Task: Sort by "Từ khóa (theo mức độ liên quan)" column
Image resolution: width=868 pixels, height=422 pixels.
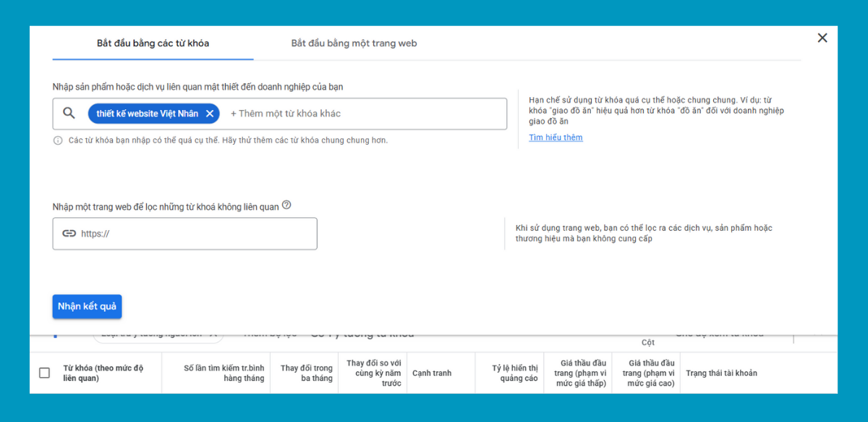Action: coord(103,373)
